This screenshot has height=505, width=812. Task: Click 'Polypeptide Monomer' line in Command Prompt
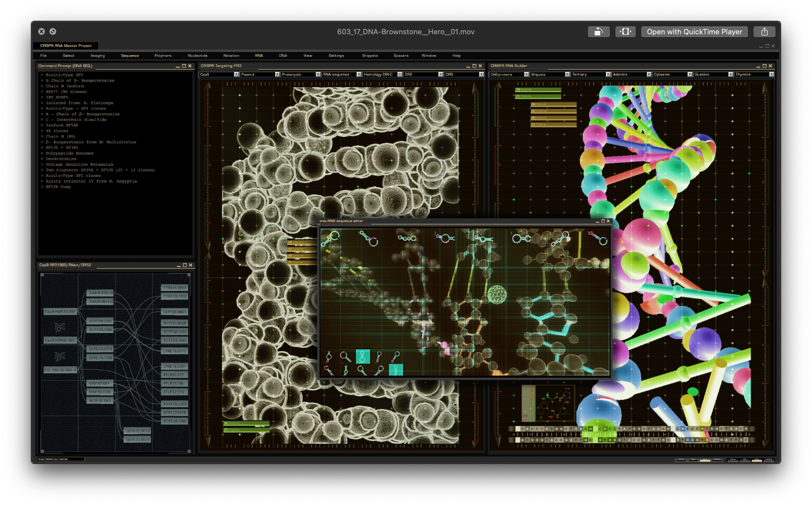(70, 153)
